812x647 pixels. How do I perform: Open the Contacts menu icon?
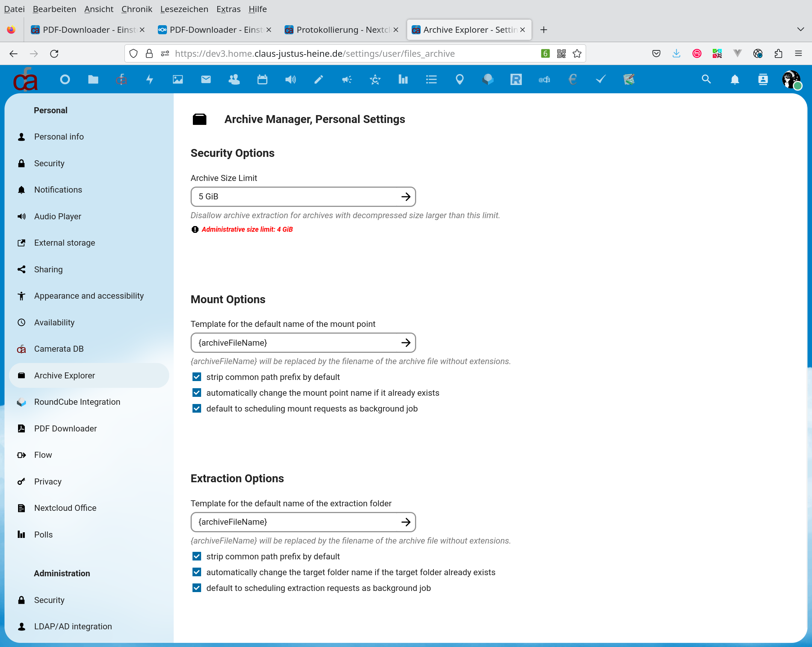(x=763, y=79)
